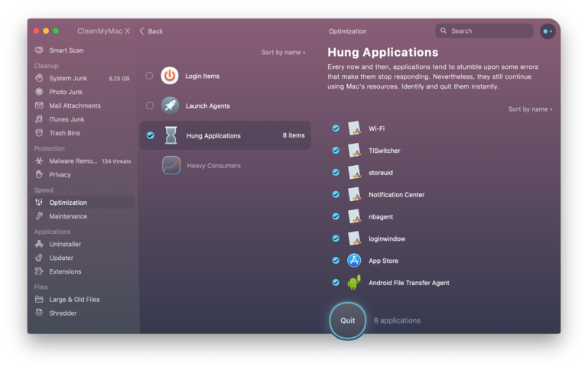Click the 8 applications label beside Quit
Screen dimensions: 588x370
pyautogui.click(x=397, y=320)
